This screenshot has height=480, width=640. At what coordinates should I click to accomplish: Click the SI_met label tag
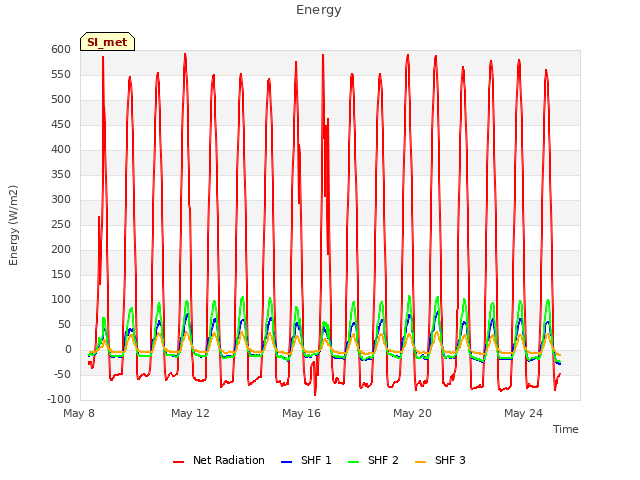[x=107, y=42]
